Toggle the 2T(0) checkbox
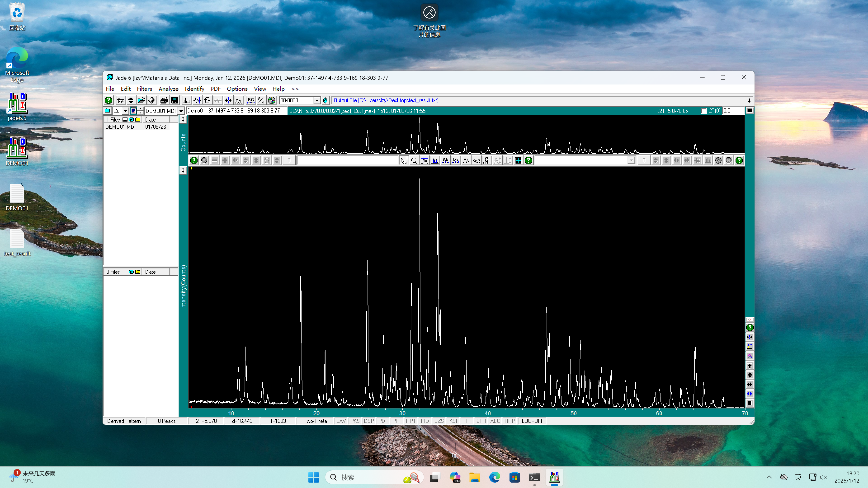 pyautogui.click(x=704, y=111)
